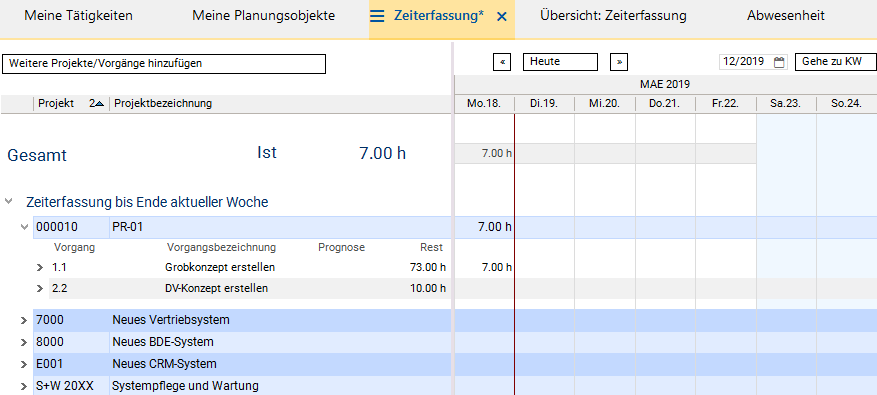The height and width of the screenshot is (395, 877).
Task: Switch to Abwesenheit tab
Action: point(786,16)
